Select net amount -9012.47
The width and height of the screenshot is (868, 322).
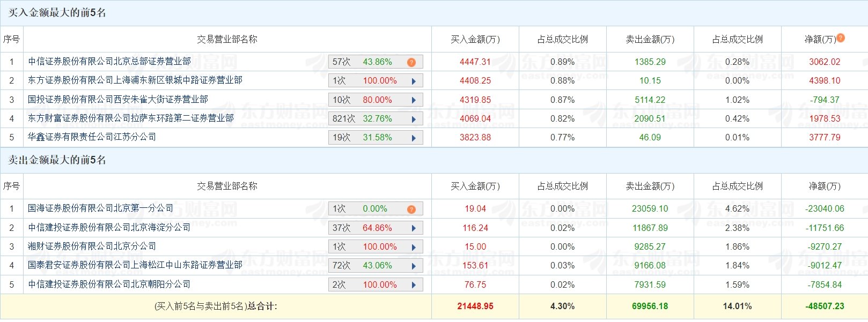[825, 266]
